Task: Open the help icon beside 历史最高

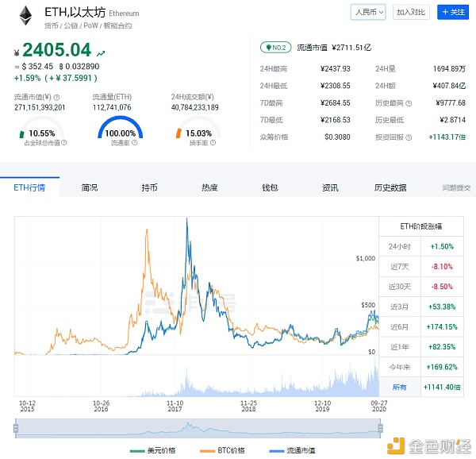Action: 409,103
